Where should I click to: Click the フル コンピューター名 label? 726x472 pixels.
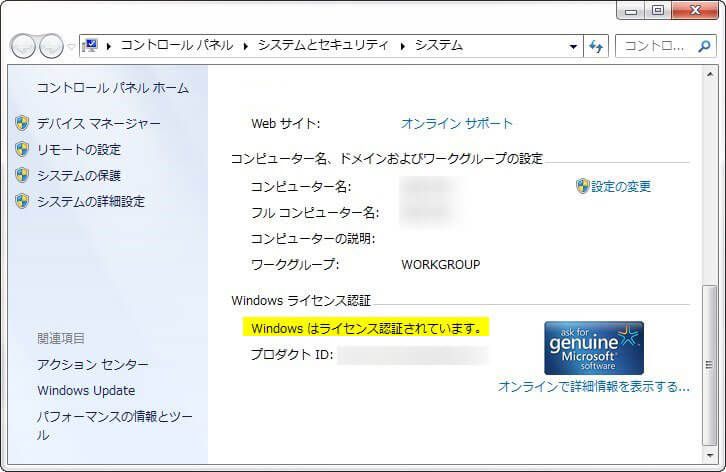click(315, 212)
